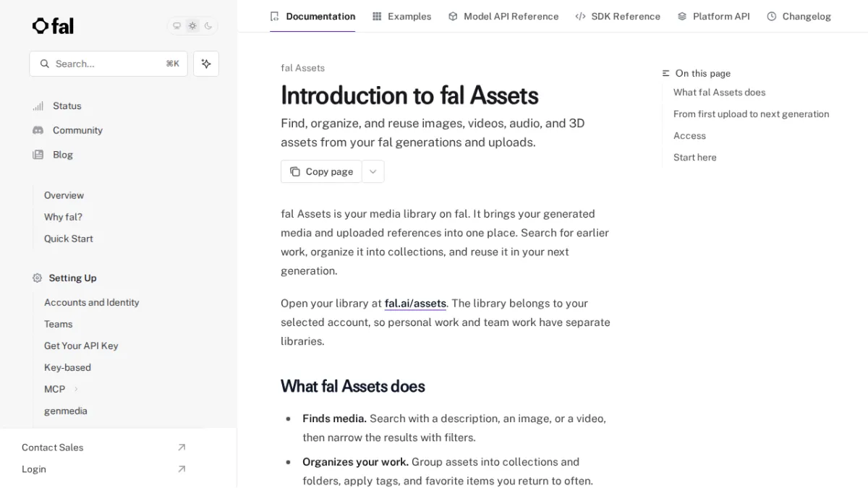
Task: Jump to Start here section
Action: pyautogui.click(x=695, y=158)
